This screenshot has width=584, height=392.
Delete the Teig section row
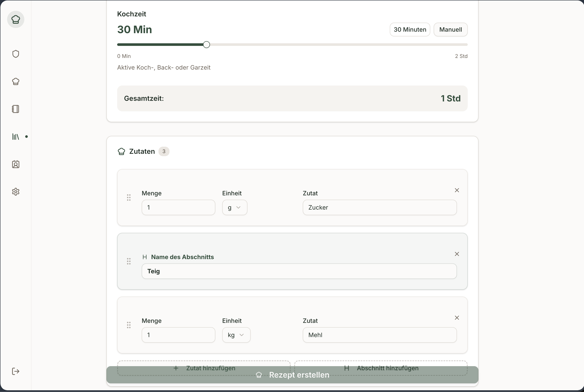click(x=457, y=254)
